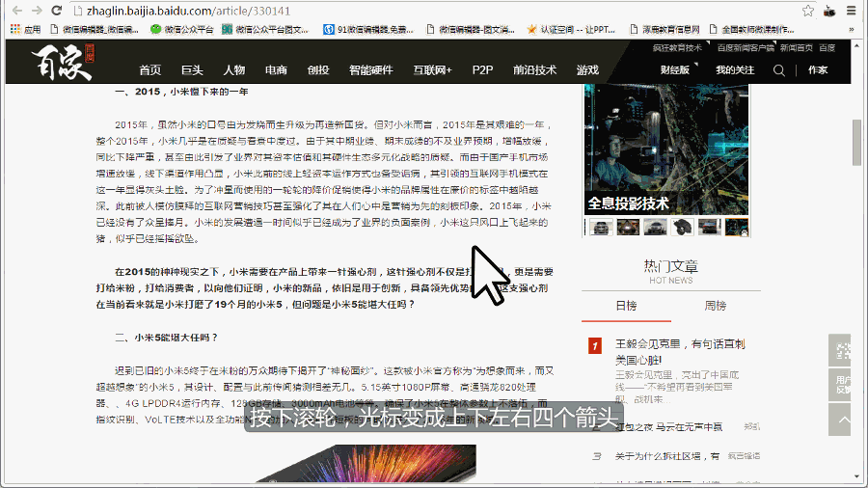
Task: Bookmark this page with star icon
Action: tap(808, 11)
